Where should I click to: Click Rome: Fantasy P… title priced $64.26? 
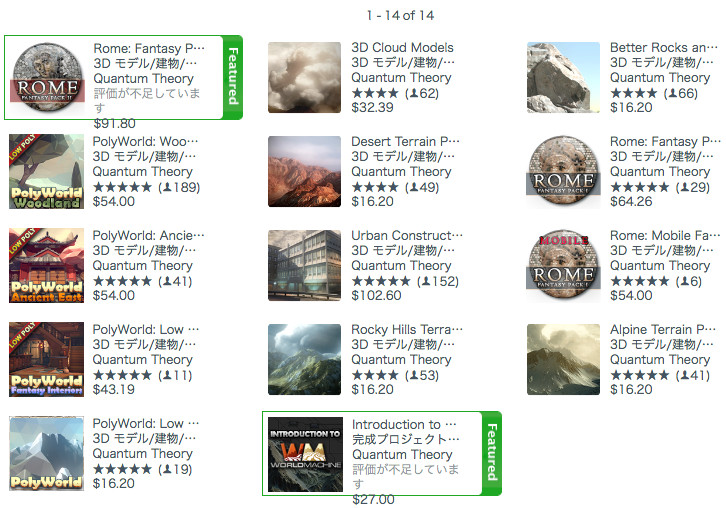pyautogui.click(x=665, y=142)
